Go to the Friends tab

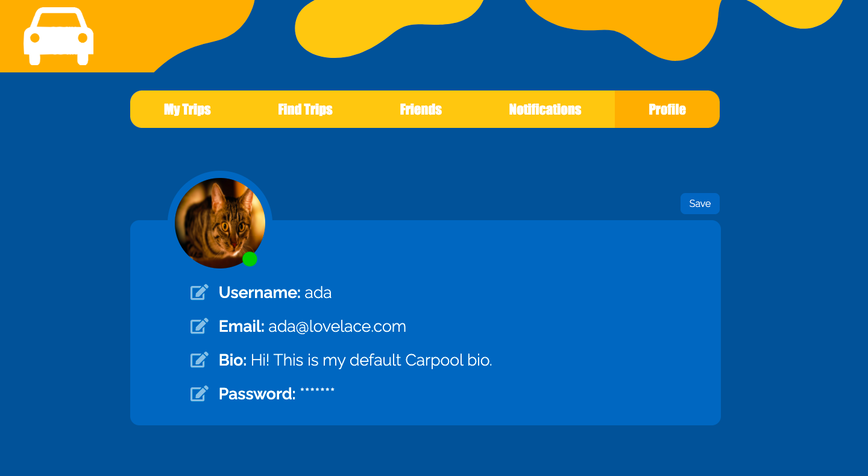point(421,109)
